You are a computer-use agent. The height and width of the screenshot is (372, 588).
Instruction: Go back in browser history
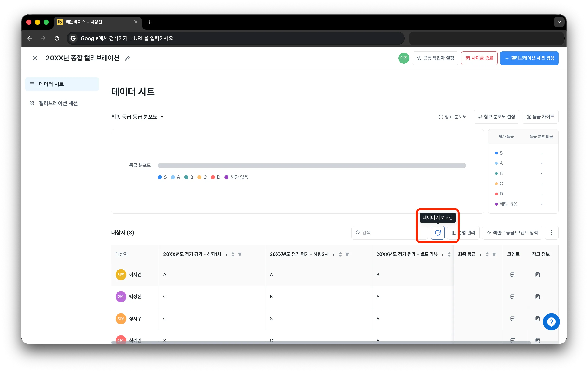(x=30, y=38)
